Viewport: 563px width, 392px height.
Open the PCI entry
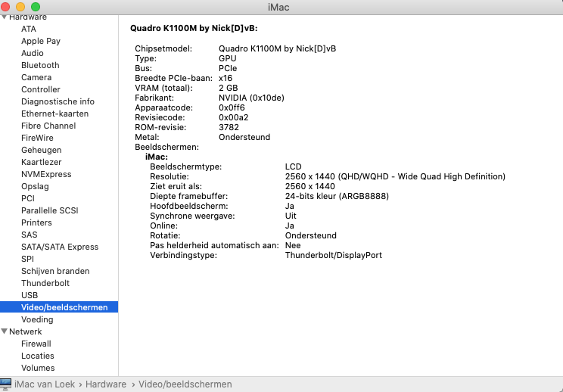pos(28,198)
